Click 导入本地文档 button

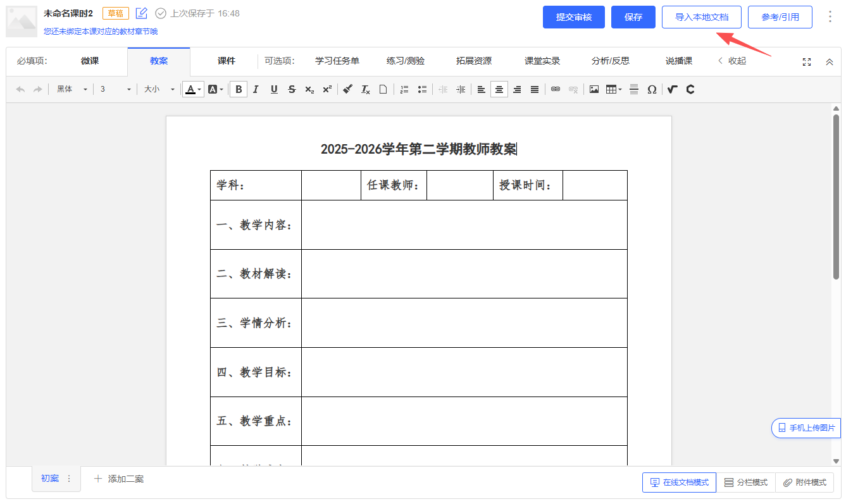702,17
